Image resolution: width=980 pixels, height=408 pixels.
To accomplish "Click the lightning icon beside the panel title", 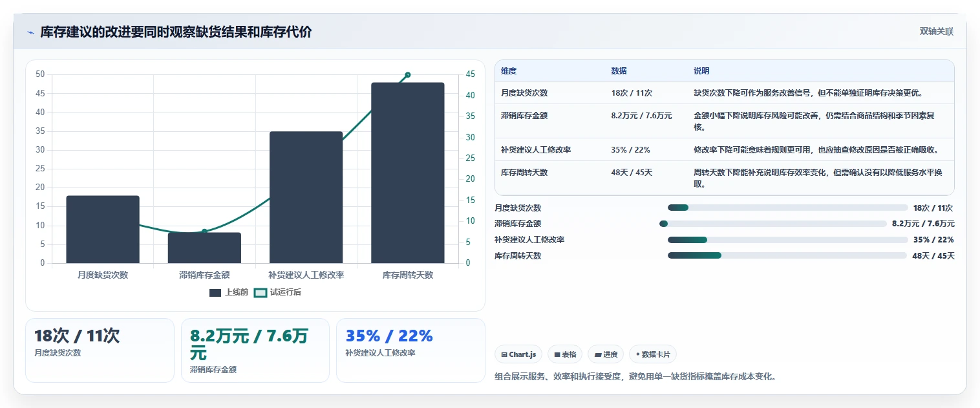I will point(31,32).
